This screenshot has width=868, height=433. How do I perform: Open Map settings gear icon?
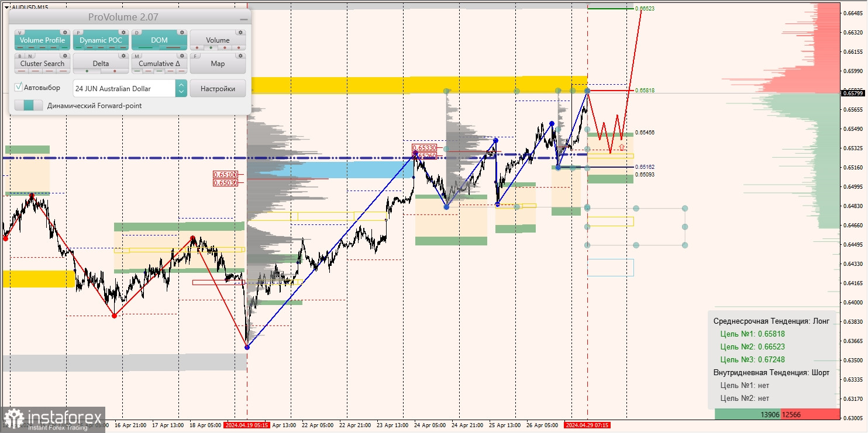(240, 56)
